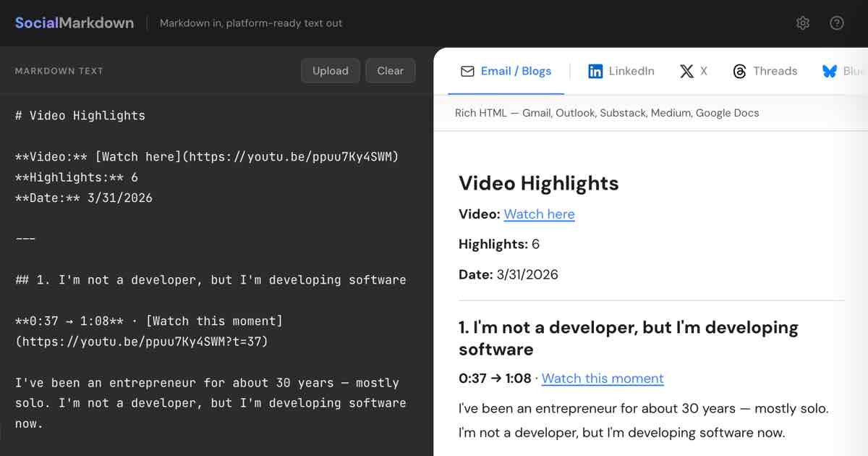Screen dimensions: 868x456
Task: Click the "Watch this moment" link
Action: 603,379
